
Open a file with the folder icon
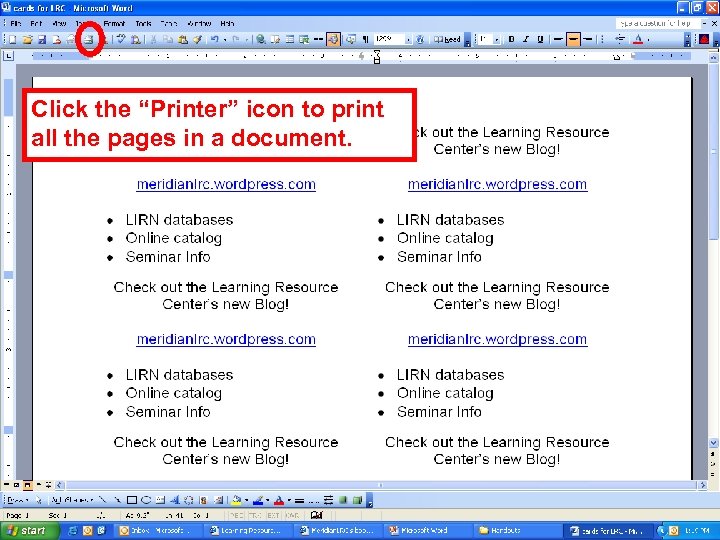pyautogui.click(x=27, y=39)
